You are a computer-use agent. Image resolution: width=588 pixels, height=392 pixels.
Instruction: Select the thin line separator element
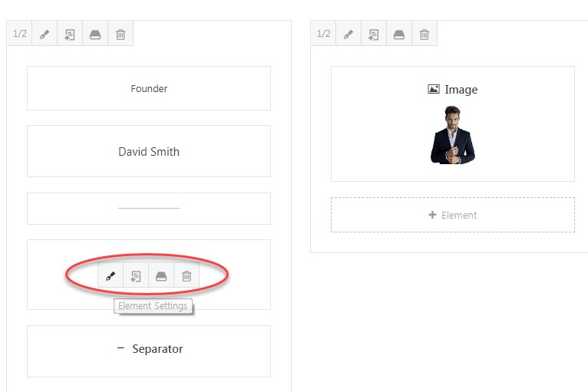coord(149,209)
